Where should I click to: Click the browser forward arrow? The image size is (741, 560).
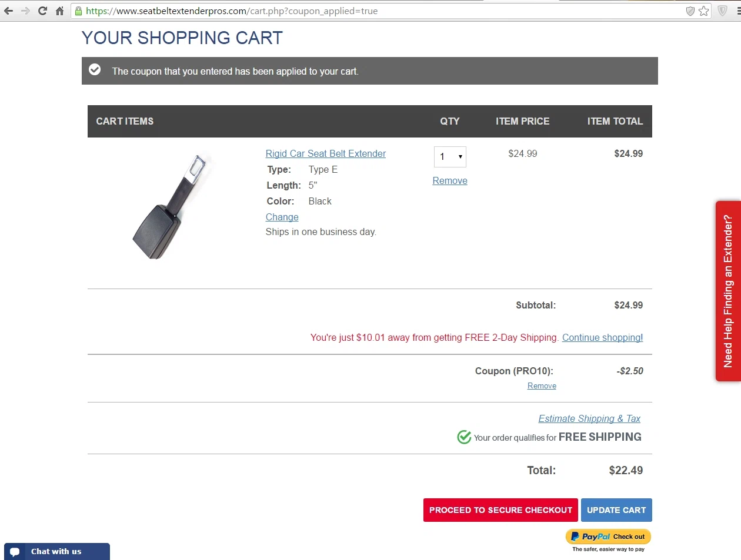pyautogui.click(x=25, y=11)
